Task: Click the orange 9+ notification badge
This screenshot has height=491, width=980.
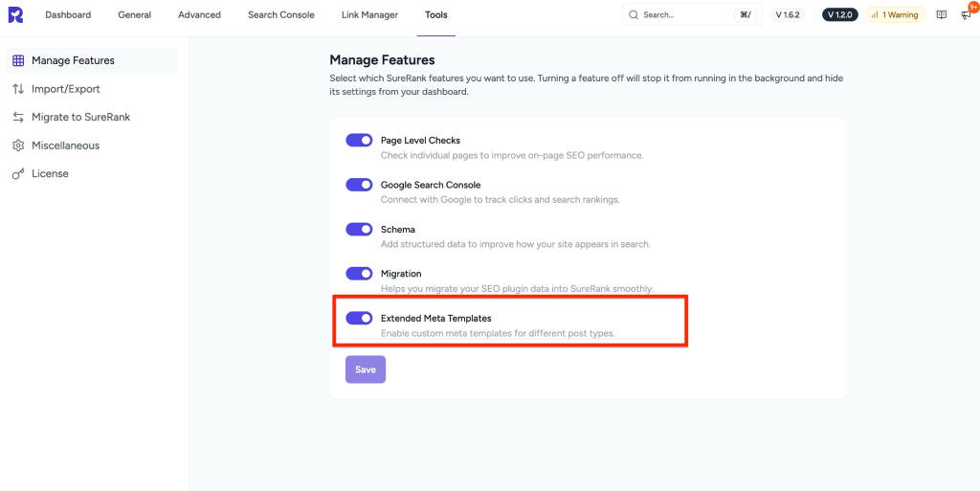Action: tap(972, 6)
